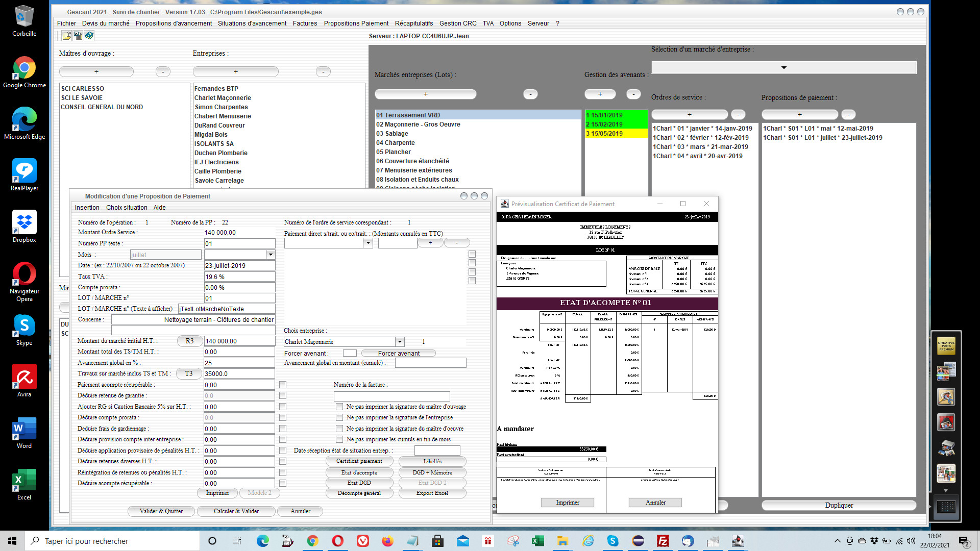Select the yellow avenant 3 15/05/2019
This screenshot has width=980, height=551.
pyautogui.click(x=616, y=134)
